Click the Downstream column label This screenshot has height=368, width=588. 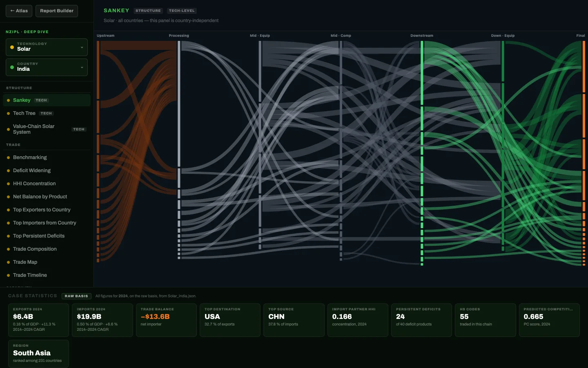[422, 36]
